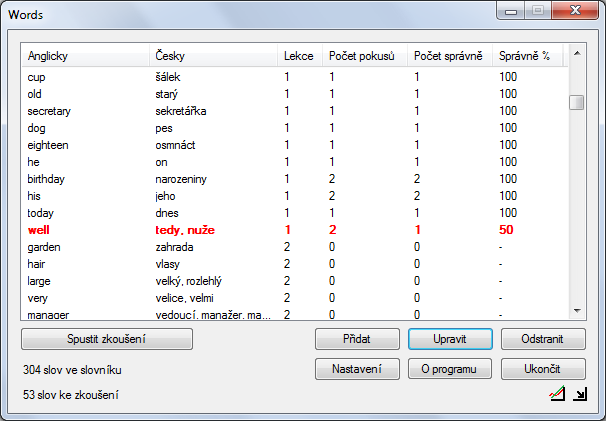
Task: Select the 'birthday' entry
Action: click(x=294, y=179)
